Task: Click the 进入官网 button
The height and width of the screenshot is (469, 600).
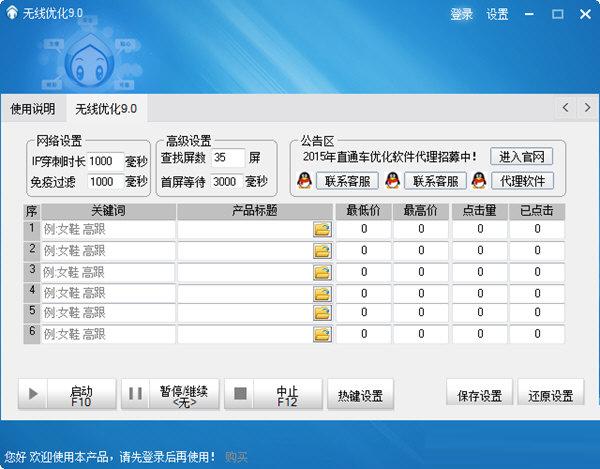Action: click(522, 157)
